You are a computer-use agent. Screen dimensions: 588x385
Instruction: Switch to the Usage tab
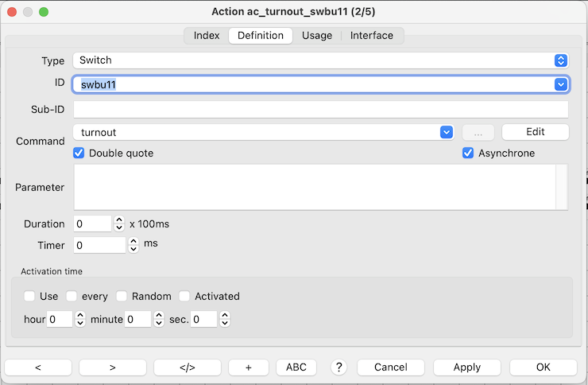pyautogui.click(x=316, y=36)
